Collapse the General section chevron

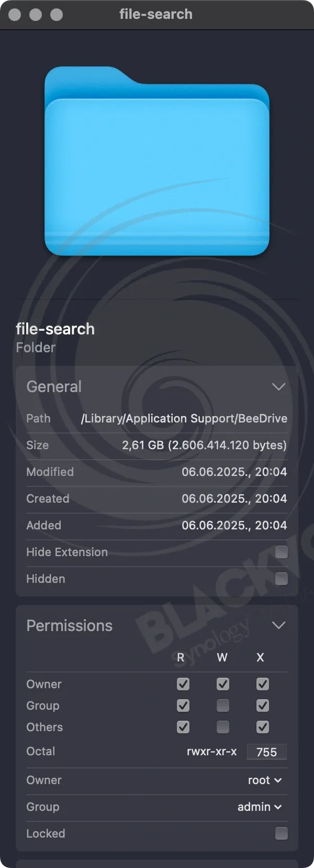(278, 387)
